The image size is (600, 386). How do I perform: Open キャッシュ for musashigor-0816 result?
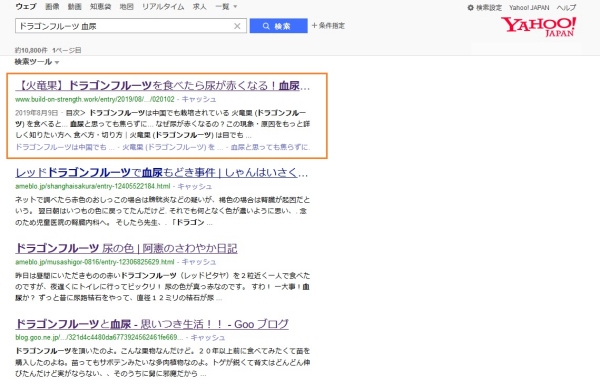[x=199, y=262]
